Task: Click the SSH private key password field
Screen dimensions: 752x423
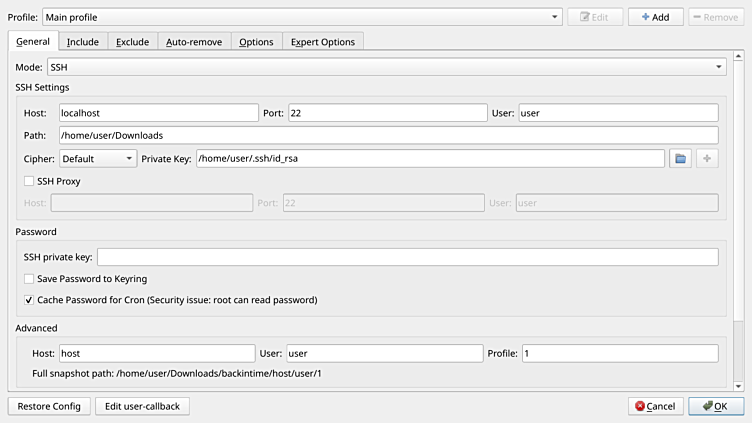Action: click(x=407, y=257)
